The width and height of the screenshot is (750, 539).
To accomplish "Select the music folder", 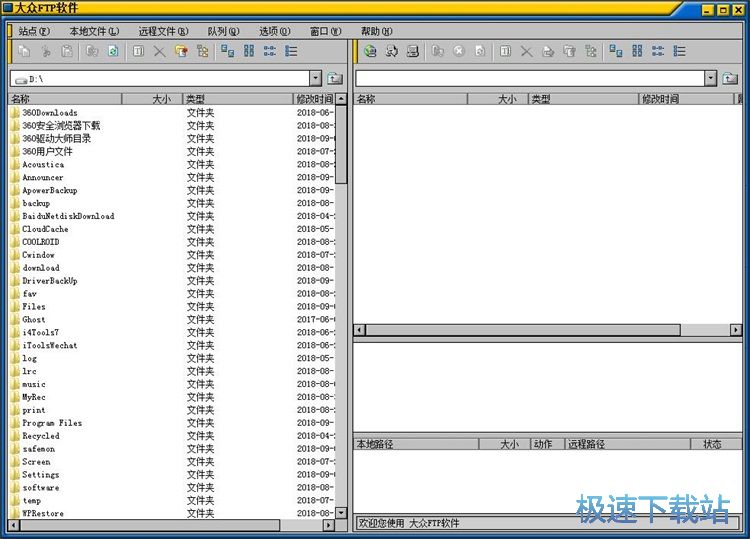I will tap(34, 384).
